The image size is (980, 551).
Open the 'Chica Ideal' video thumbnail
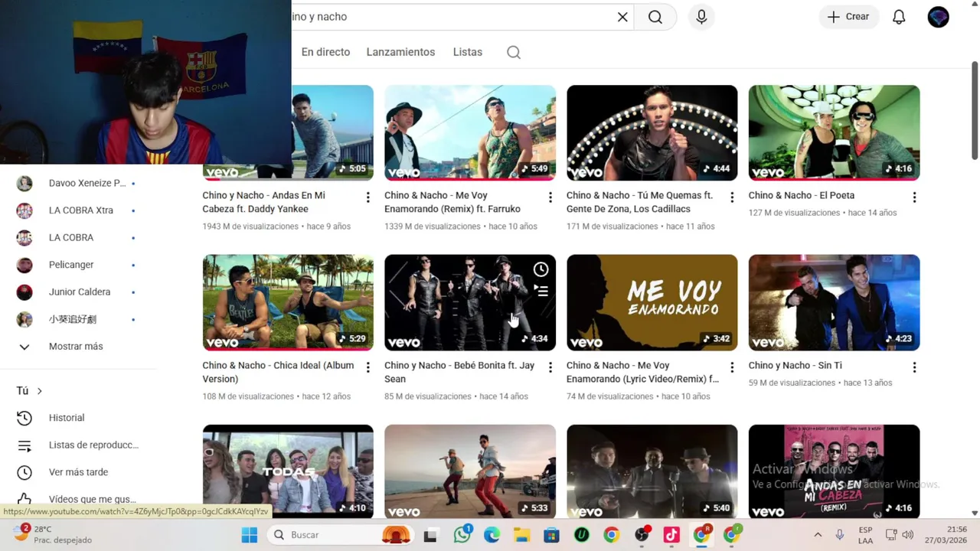pyautogui.click(x=288, y=303)
